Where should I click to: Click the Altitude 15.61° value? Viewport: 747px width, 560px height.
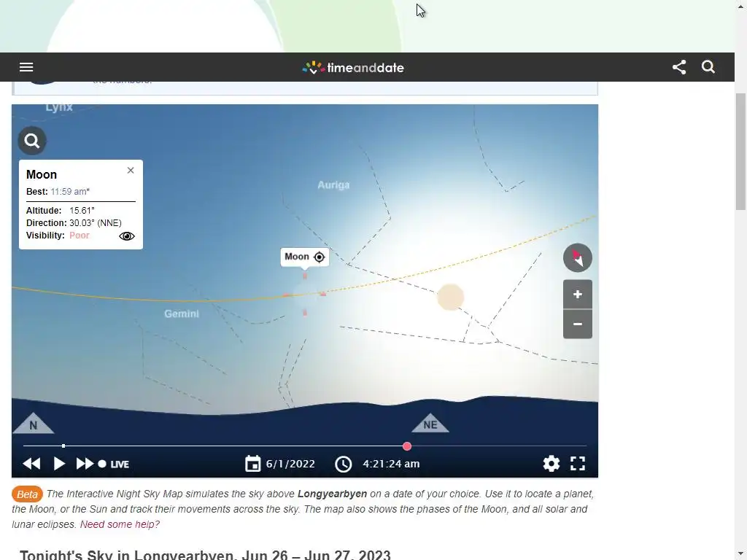tap(82, 211)
